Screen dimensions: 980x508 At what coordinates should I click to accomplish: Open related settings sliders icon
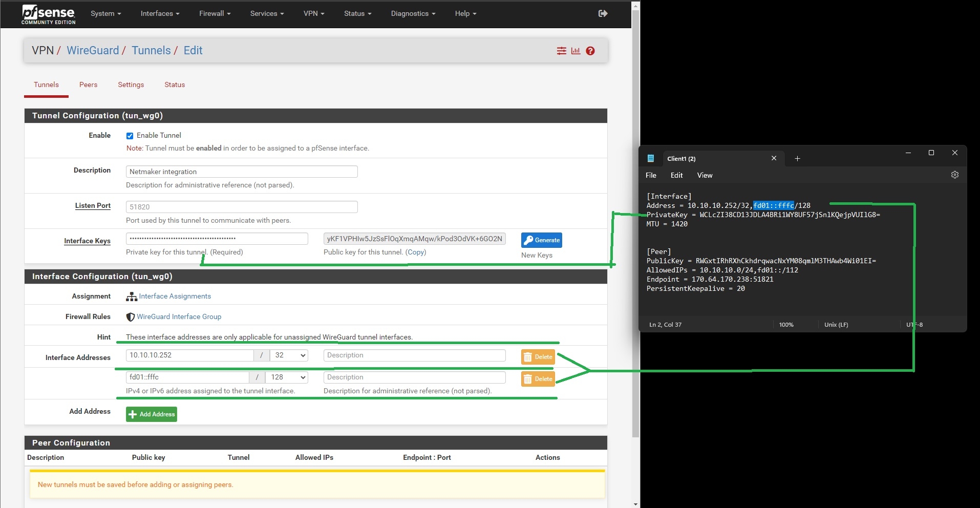(x=562, y=51)
